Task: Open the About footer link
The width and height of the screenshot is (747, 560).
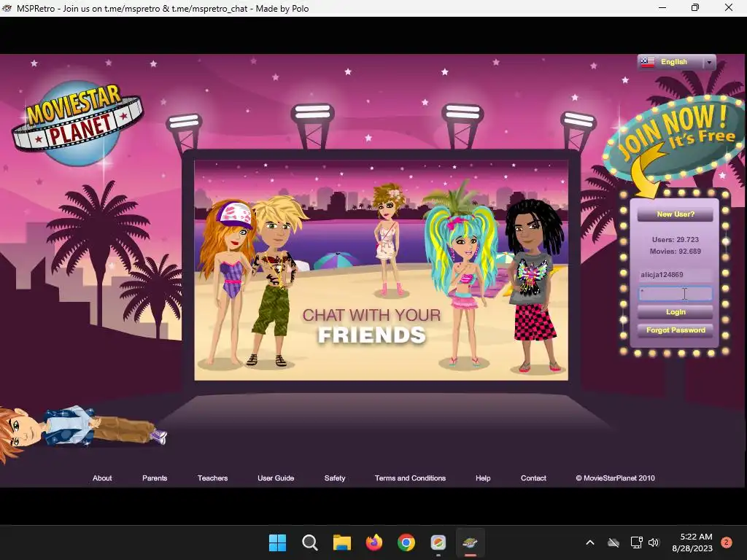Action: pos(102,478)
